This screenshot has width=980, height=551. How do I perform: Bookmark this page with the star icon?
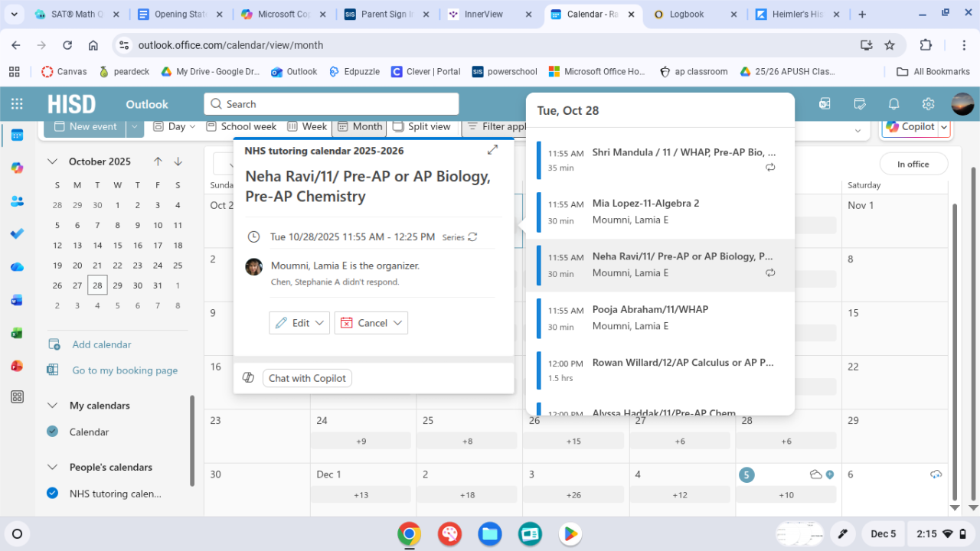pyautogui.click(x=890, y=45)
